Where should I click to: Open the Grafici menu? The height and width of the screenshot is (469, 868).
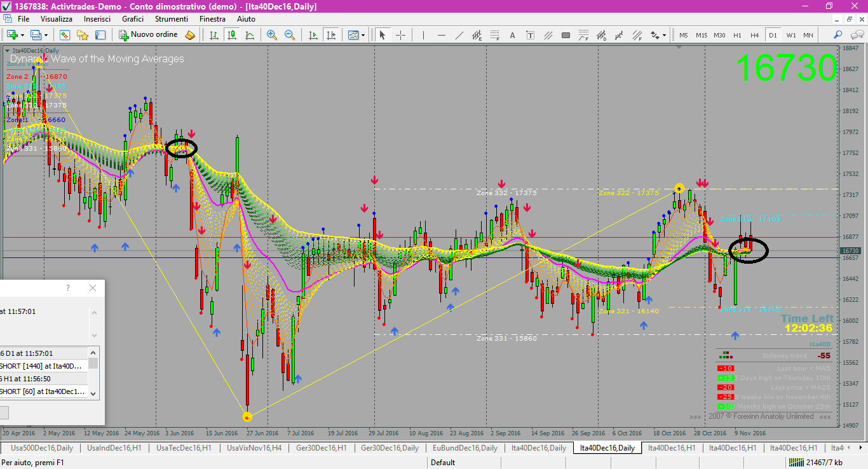133,19
